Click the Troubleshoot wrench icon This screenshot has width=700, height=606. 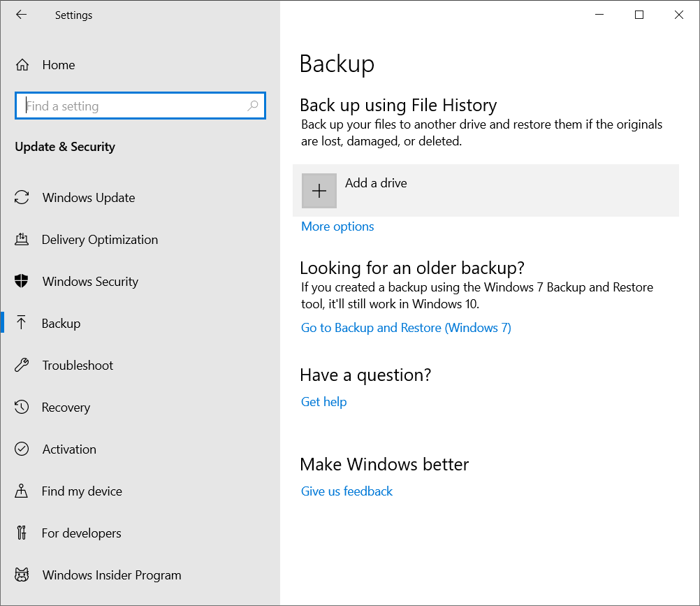[x=22, y=365]
